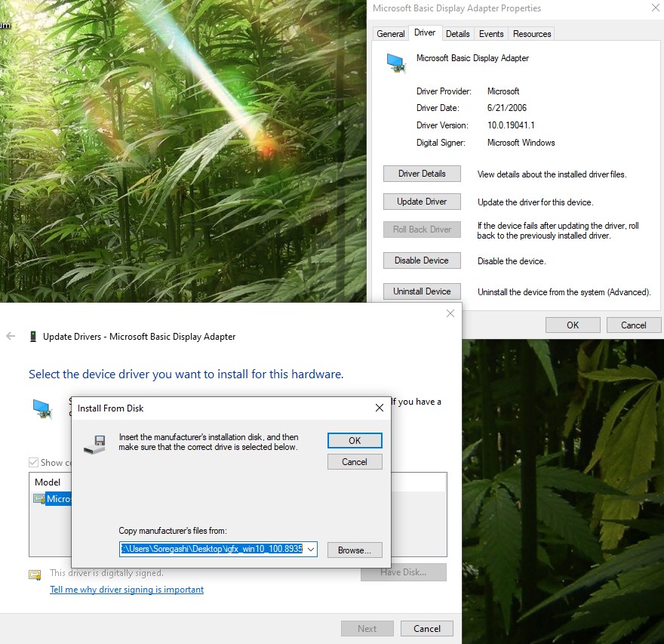This screenshot has width=664, height=644.
Task: Switch to the General tab
Action: pos(390,34)
